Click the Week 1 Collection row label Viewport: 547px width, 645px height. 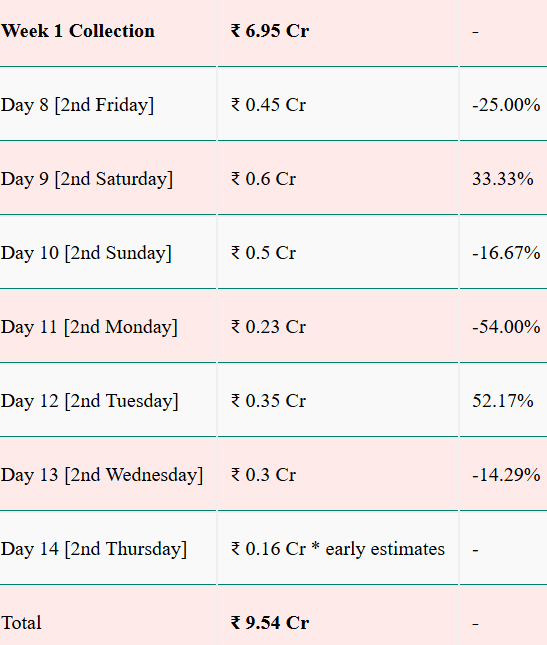[x=78, y=31]
